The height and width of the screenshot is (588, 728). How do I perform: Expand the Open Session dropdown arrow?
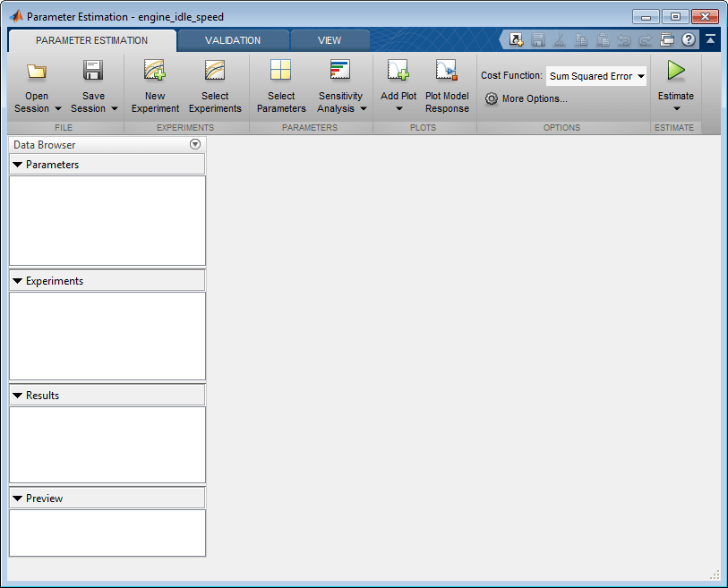click(58, 108)
